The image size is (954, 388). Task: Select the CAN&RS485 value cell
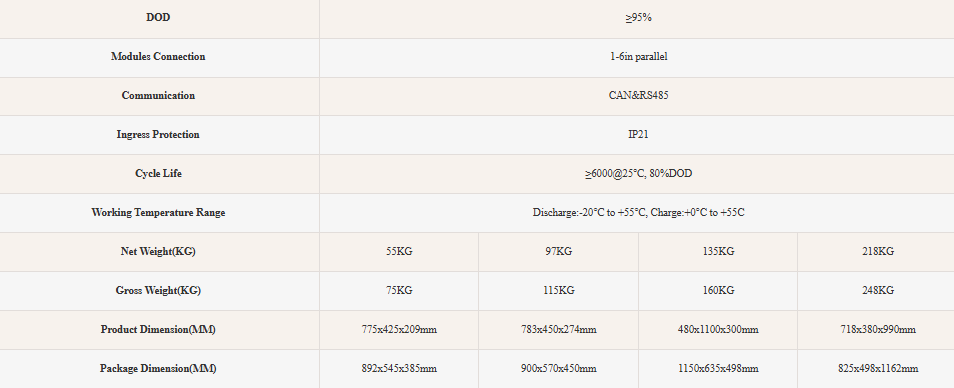click(x=637, y=95)
